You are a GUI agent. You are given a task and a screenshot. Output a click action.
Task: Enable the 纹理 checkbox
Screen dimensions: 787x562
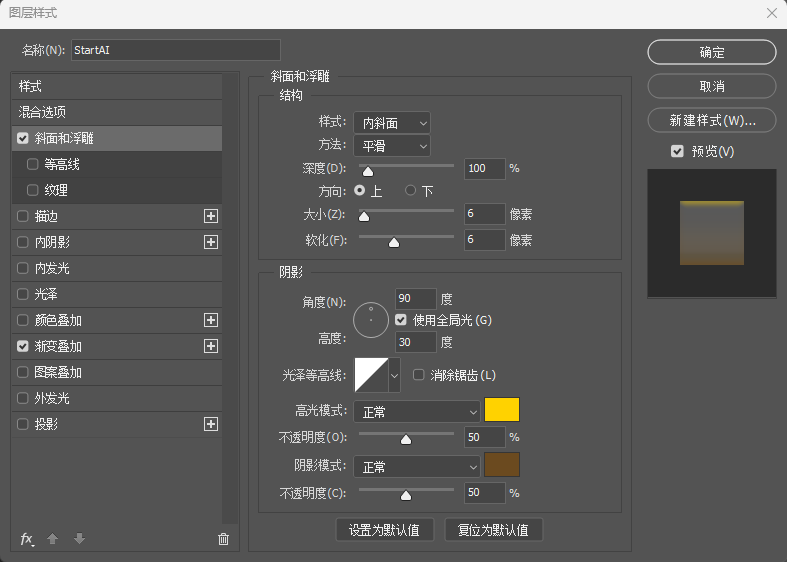pyautogui.click(x=33, y=190)
